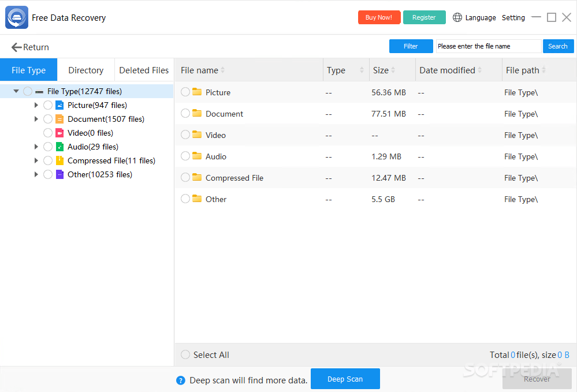This screenshot has width=577, height=392.
Task: Select the Audio(29 files) radio in tree
Action: tap(48, 147)
